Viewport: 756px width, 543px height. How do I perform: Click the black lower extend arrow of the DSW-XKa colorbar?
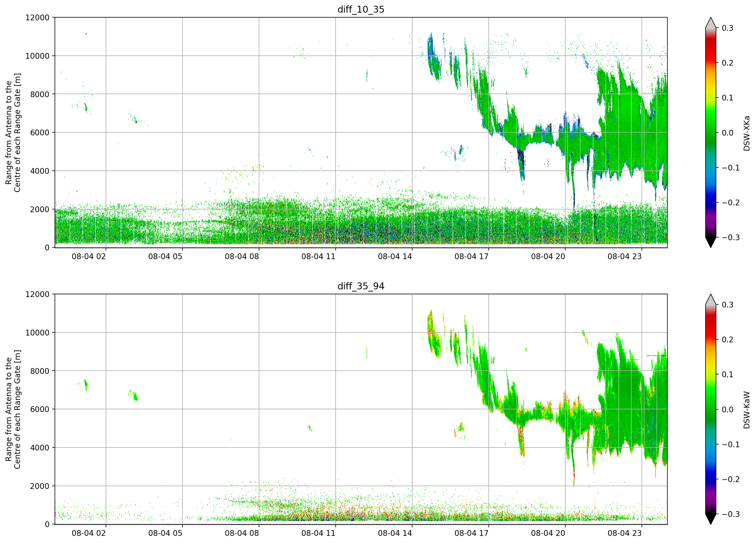(711, 242)
